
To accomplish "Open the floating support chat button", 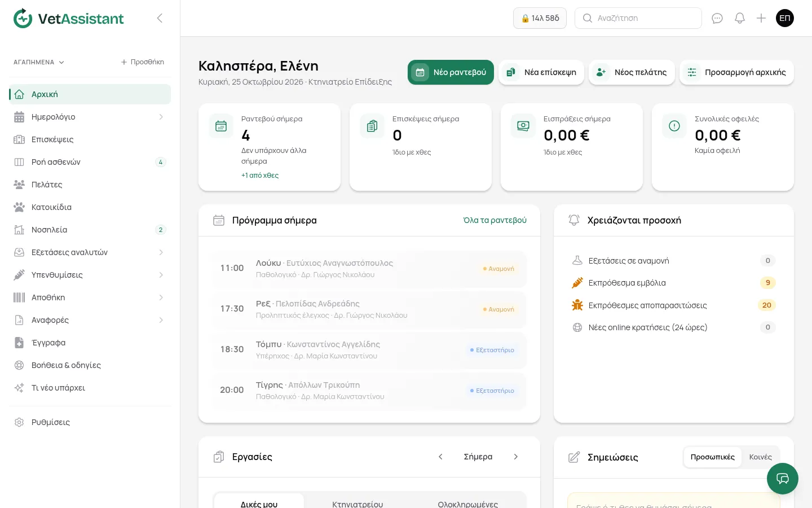I will point(783,479).
